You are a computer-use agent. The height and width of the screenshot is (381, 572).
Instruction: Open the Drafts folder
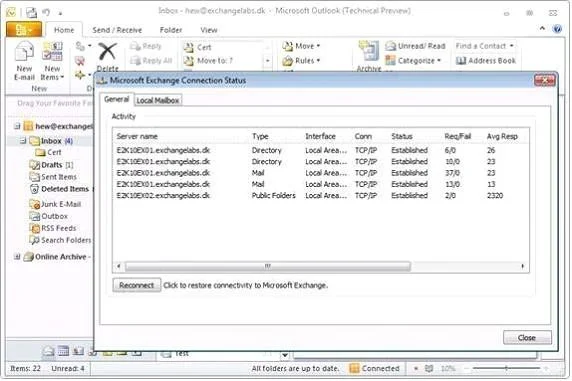pos(51,165)
